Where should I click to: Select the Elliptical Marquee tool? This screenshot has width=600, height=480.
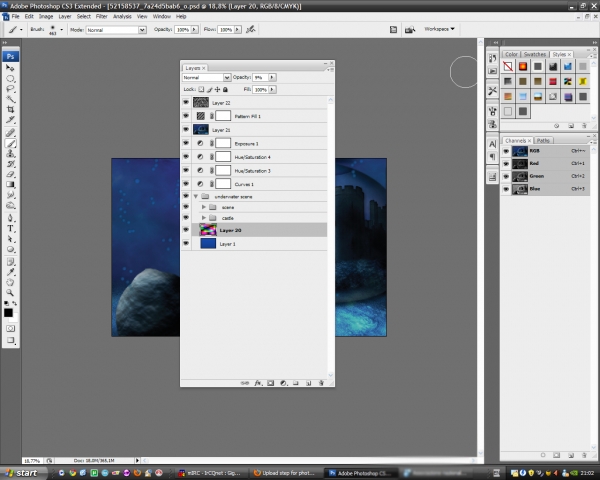point(10,78)
